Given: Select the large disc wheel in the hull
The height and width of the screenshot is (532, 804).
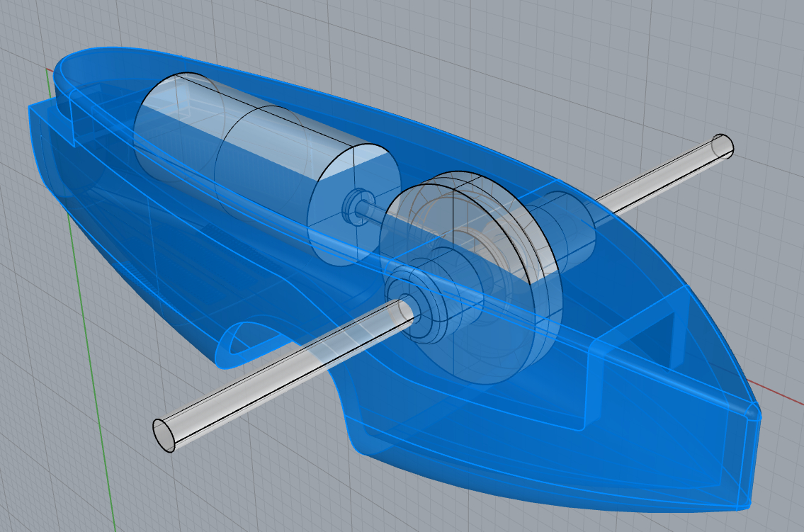Looking at the screenshot, I should click(x=472, y=279).
